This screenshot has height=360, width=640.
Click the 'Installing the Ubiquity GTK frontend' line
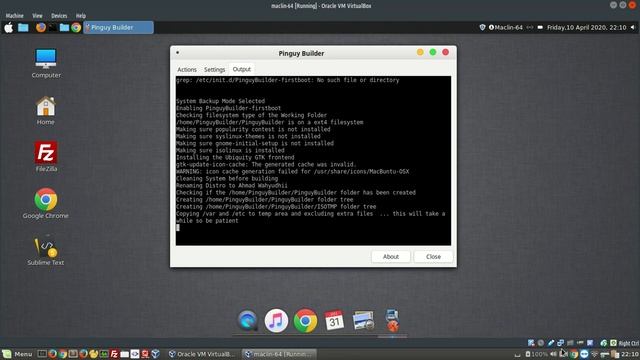pos(235,157)
